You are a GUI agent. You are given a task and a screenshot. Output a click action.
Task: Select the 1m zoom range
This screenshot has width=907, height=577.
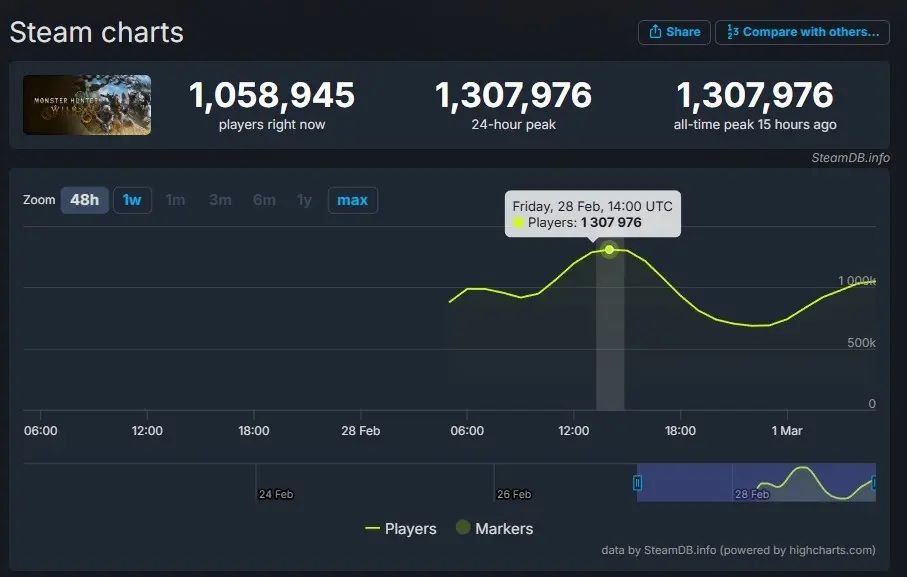(x=175, y=200)
